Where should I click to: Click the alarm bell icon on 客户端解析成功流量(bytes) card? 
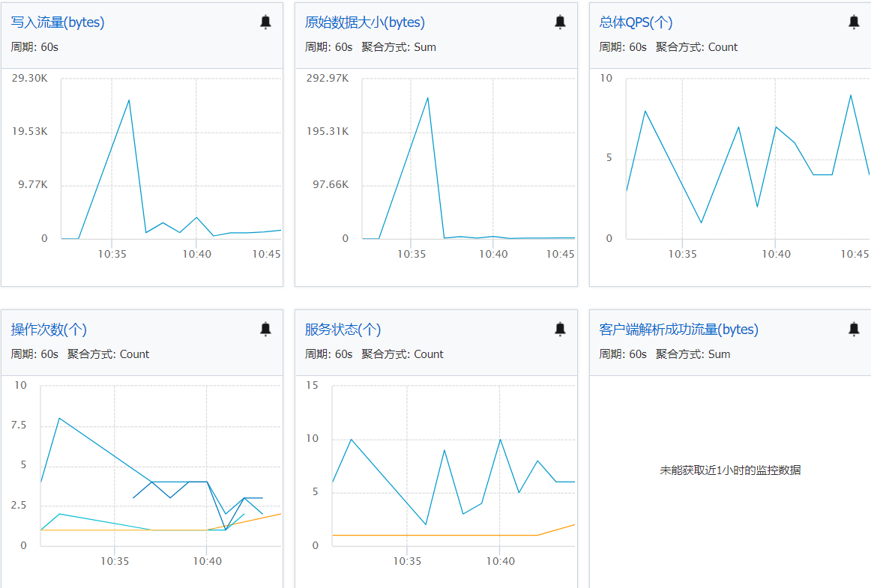tap(854, 329)
